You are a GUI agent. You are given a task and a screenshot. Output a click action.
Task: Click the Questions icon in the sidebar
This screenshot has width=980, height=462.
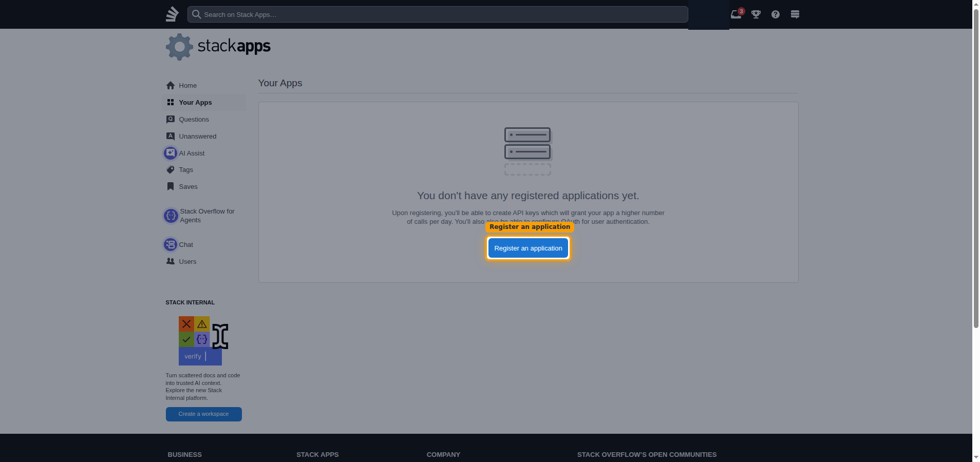pos(171,119)
